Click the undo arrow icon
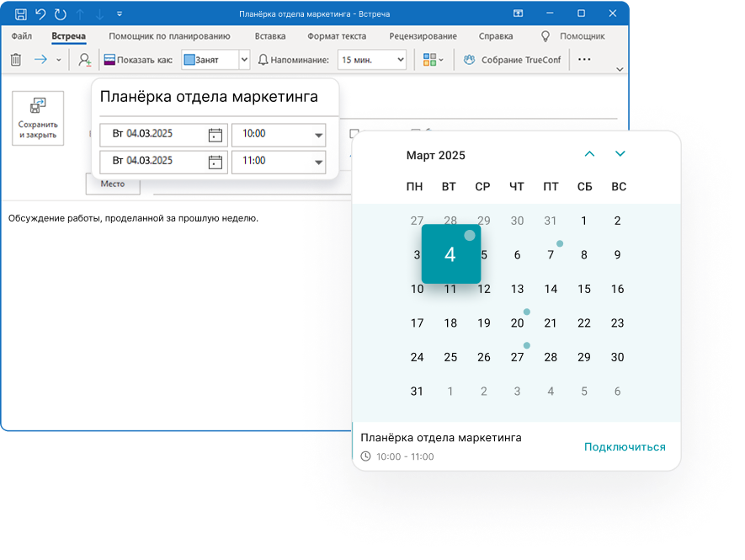 pyautogui.click(x=40, y=13)
